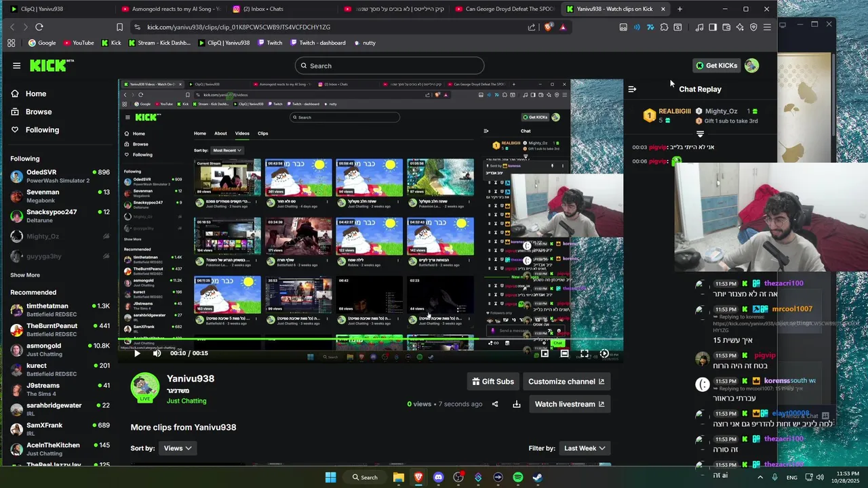Show hidden tray icons chevron

759,477
